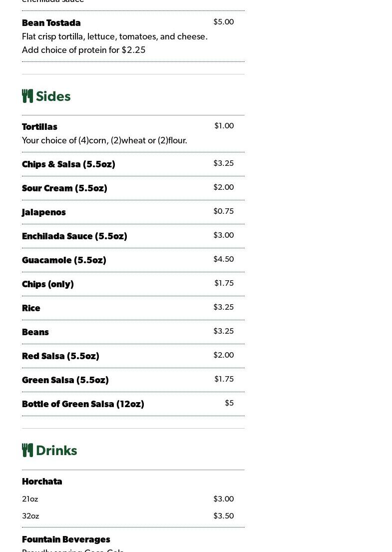Pick the Jalapenos side item
Image resolution: width=392 pixels, height=552 pixels.
point(44,212)
